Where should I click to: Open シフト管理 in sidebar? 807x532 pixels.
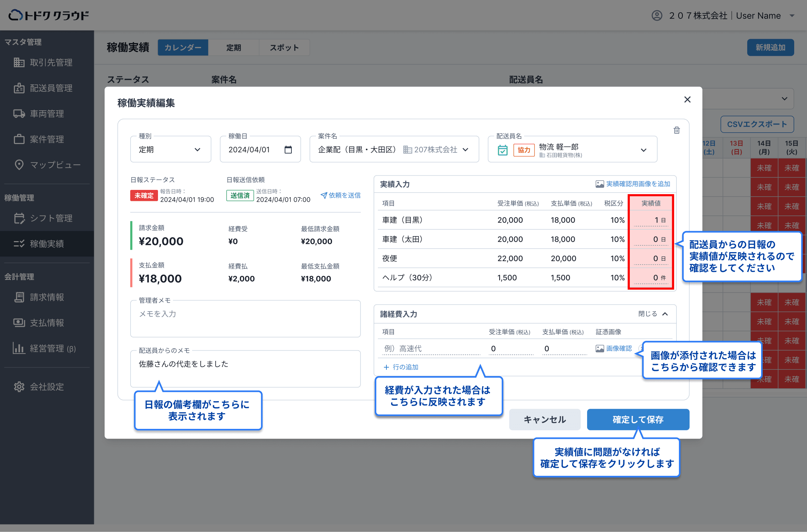coord(47,218)
